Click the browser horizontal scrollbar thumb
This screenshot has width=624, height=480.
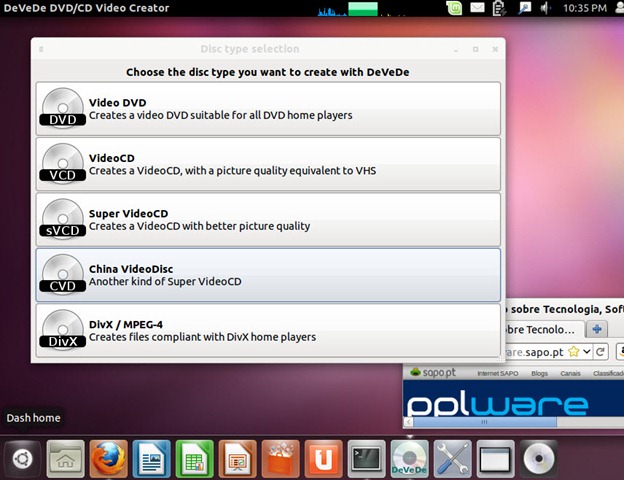(x=485, y=422)
